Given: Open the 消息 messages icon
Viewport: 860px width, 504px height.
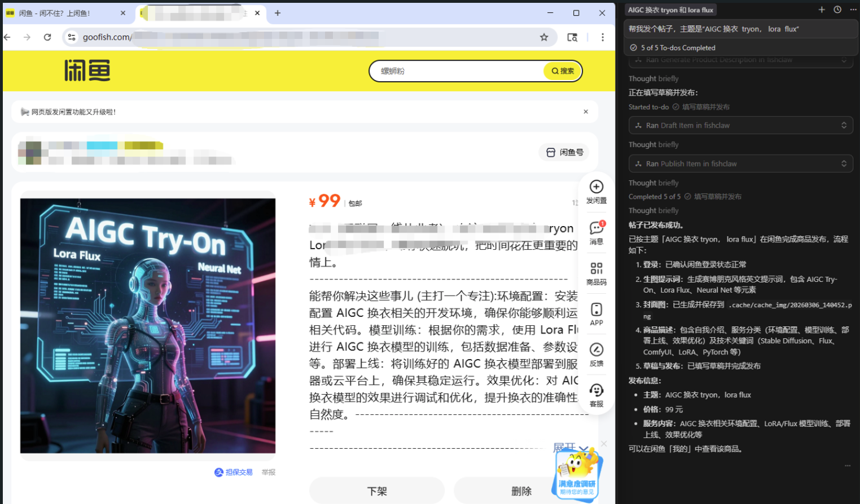Looking at the screenshot, I should pos(596,233).
